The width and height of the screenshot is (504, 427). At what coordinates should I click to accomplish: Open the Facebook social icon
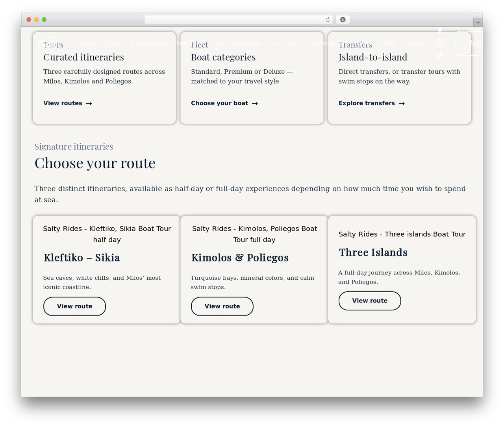(440, 30)
